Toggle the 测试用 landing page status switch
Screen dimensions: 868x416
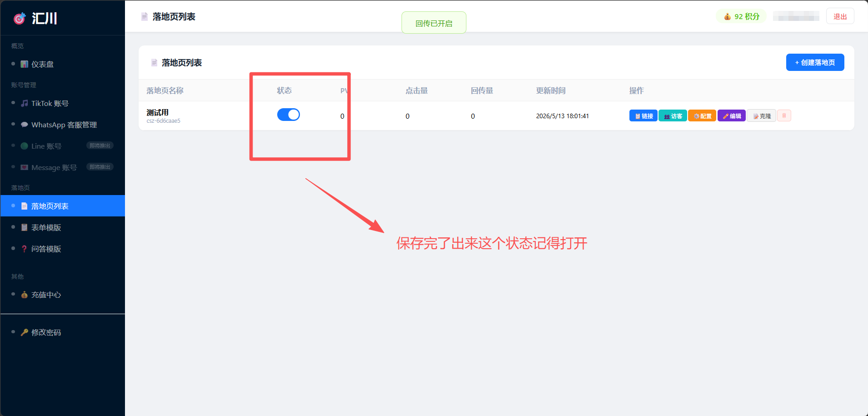pos(289,115)
